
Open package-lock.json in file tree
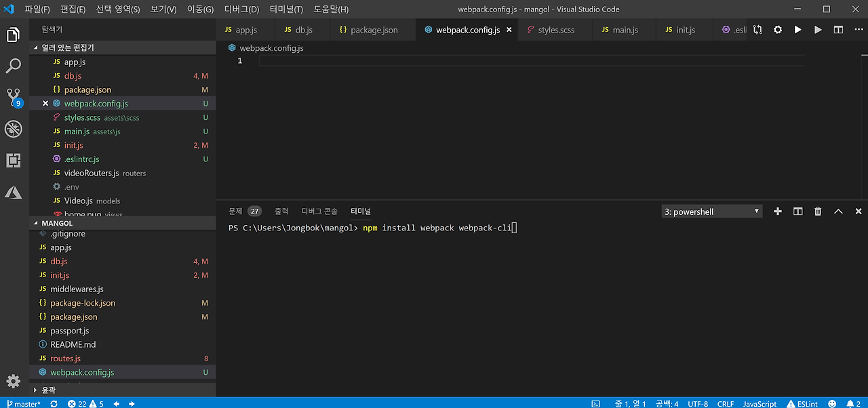click(122, 303)
